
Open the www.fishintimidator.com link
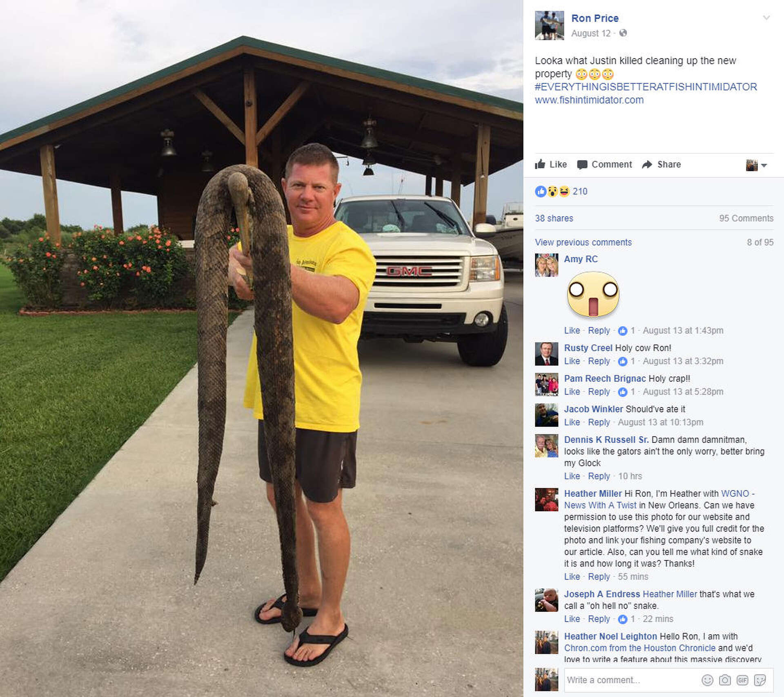tap(589, 100)
